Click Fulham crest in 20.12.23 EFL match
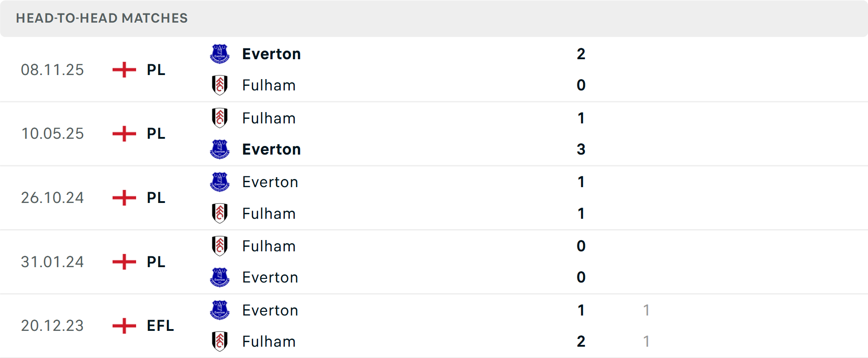The image size is (868, 358). [x=220, y=341]
